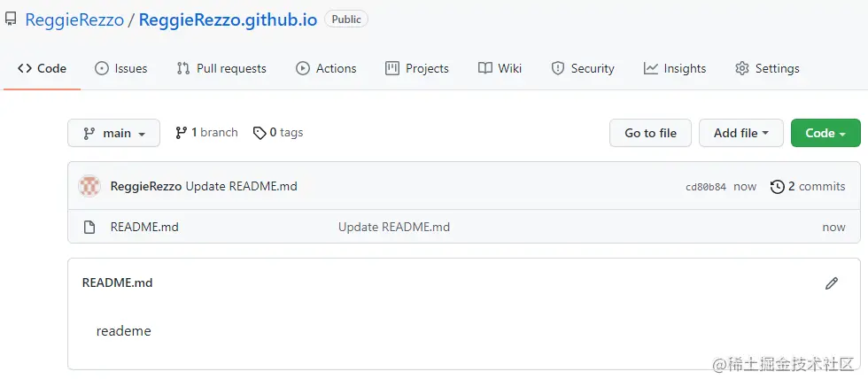Go to the Actions tab

326,69
